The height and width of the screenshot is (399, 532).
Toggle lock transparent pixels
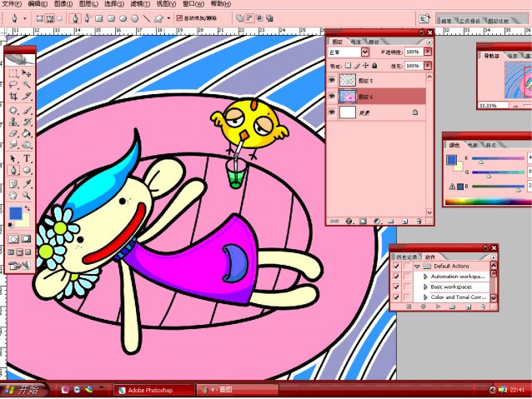[348, 66]
